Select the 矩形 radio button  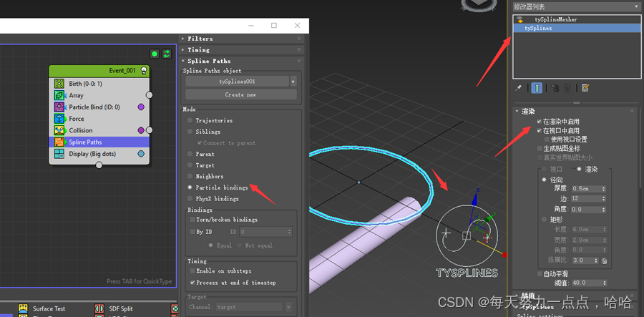pyautogui.click(x=545, y=220)
